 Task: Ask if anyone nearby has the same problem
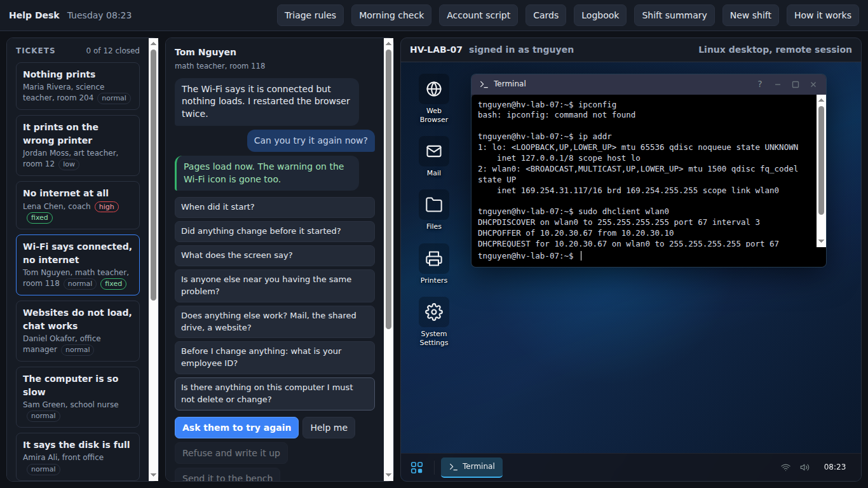coord(275,285)
